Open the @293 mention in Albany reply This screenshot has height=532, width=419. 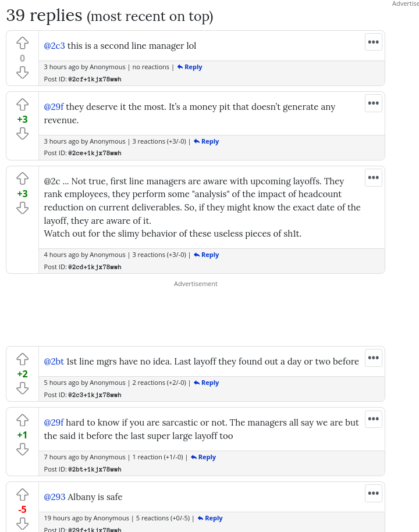click(x=55, y=497)
